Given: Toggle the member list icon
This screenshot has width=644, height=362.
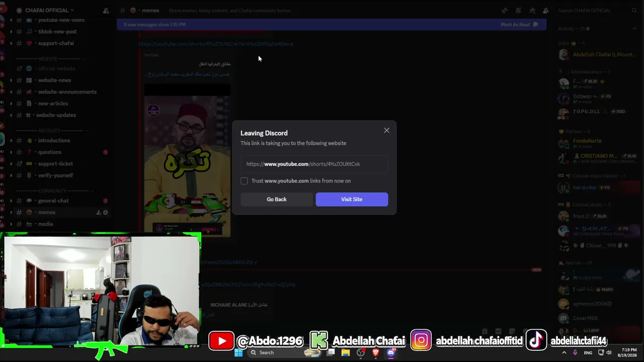Looking at the screenshot, I should tap(546, 10).
